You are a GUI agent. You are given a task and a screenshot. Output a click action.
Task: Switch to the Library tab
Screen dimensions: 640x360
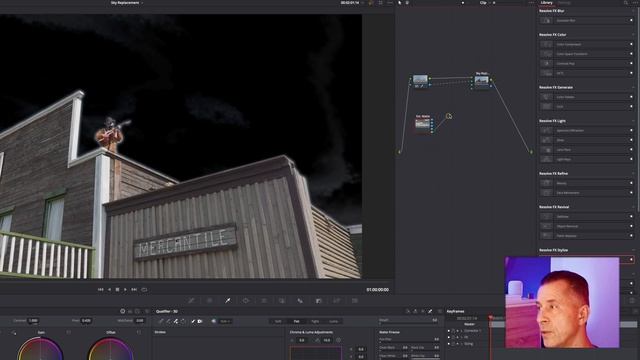546,3
